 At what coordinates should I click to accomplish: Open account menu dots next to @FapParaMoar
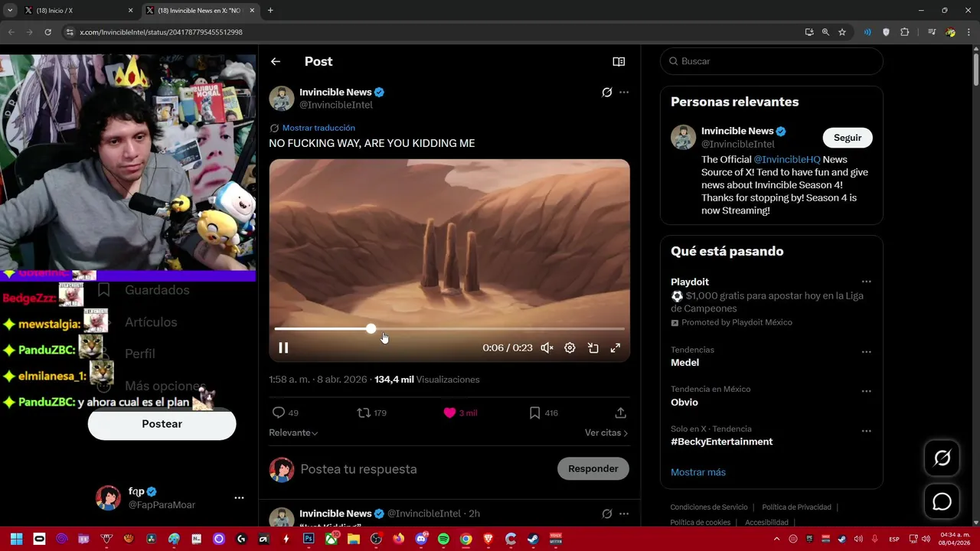(x=239, y=497)
